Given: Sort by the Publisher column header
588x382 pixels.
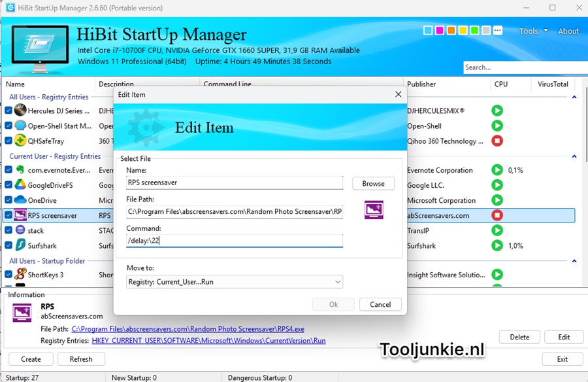Looking at the screenshot, I should [447, 84].
